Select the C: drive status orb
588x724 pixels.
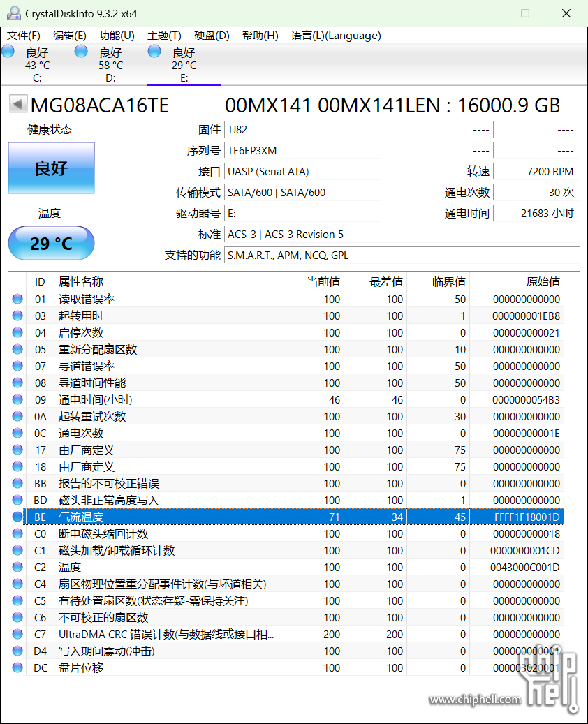(x=8, y=51)
